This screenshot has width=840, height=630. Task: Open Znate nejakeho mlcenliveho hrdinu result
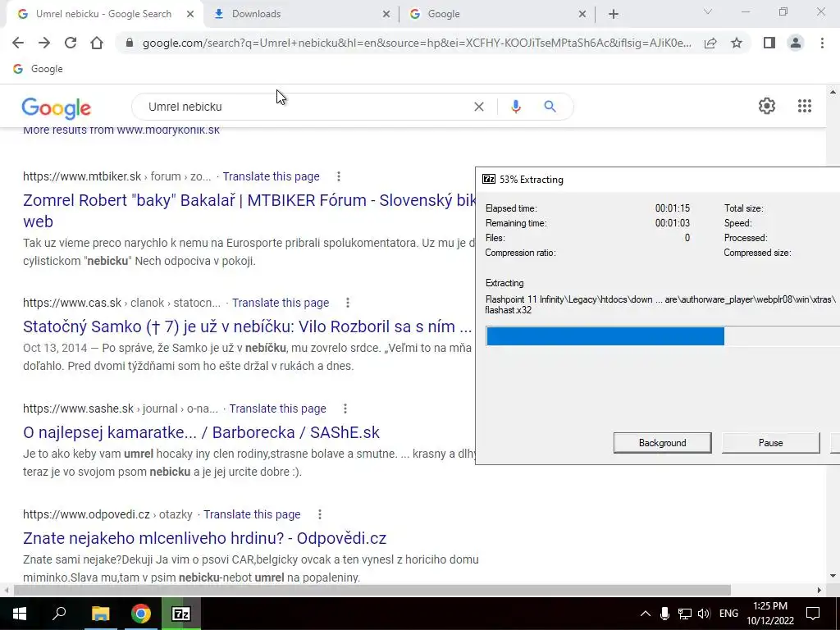pyautogui.click(x=204, y=538)
